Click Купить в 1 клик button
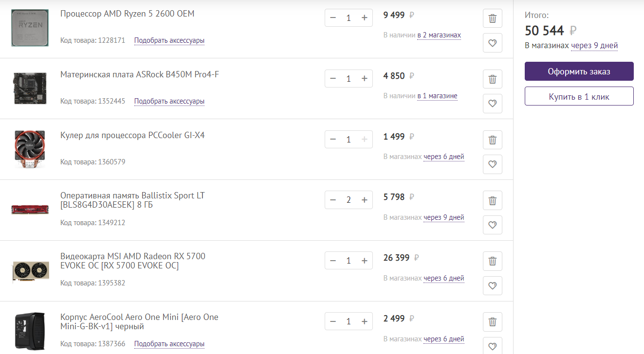The height and width of the screenshot is (354, 644). (x=579, y=96)
